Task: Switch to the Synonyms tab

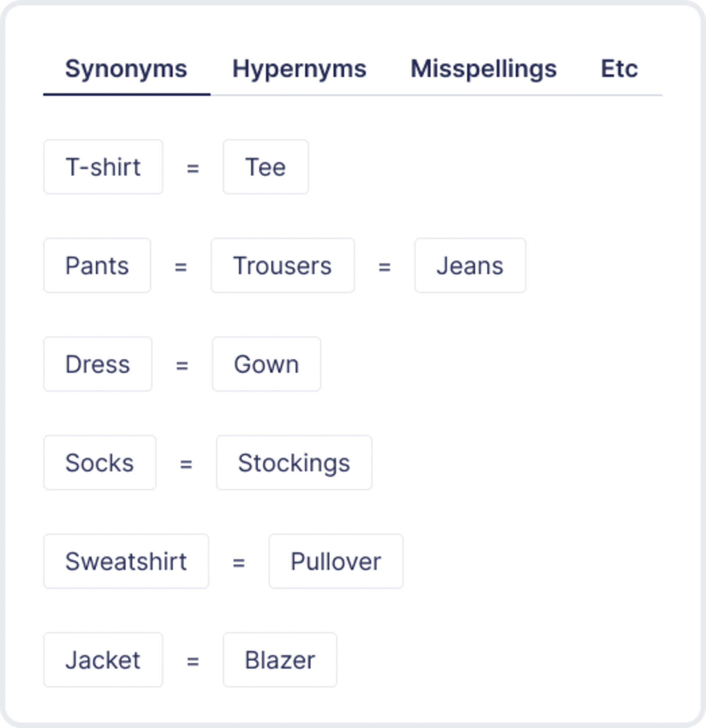Action: (x=126, y=70)
